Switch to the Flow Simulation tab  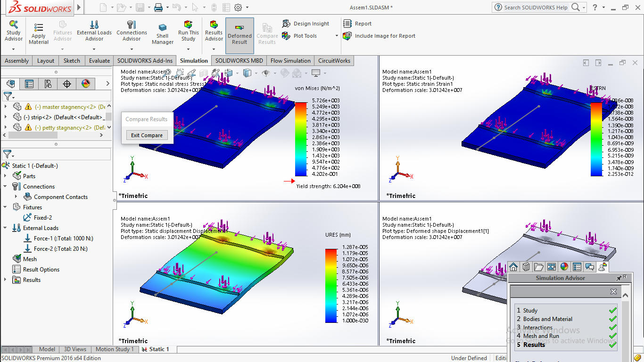pos(290,61)
